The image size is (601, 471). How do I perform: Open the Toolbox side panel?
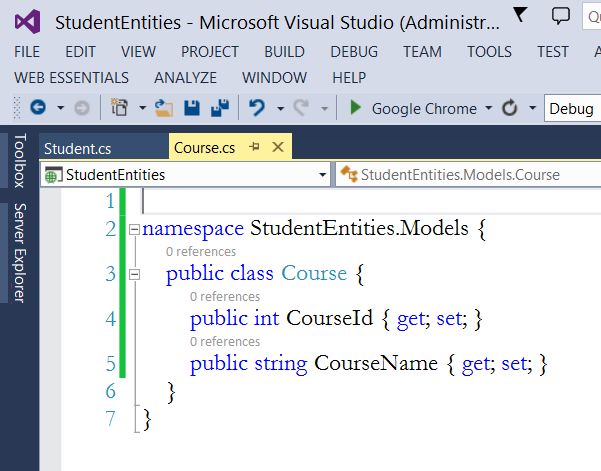(19, 160)
